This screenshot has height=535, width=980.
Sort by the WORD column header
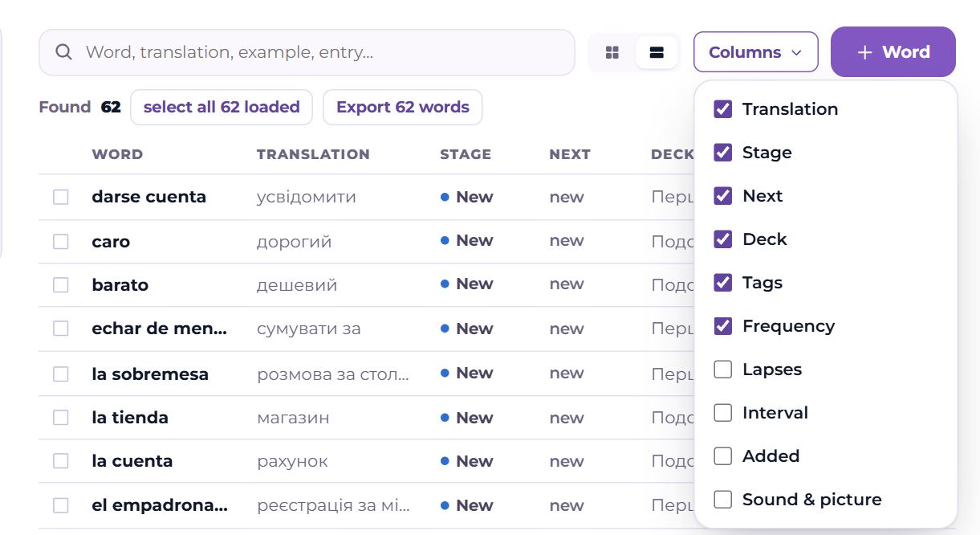pos(117,154)
